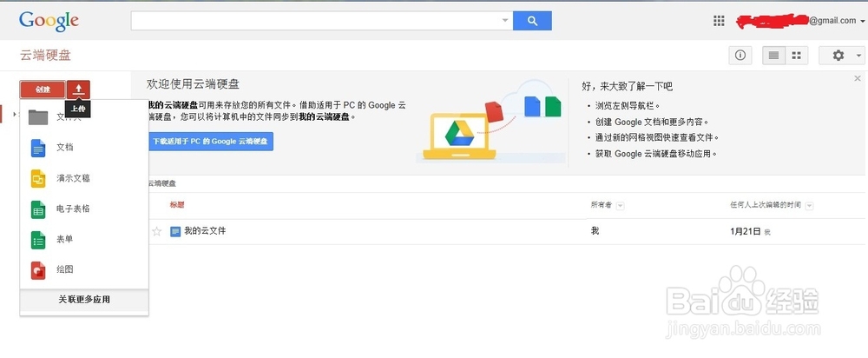
Task: Open the 我的云文件 file
Action: coord(205,231)
